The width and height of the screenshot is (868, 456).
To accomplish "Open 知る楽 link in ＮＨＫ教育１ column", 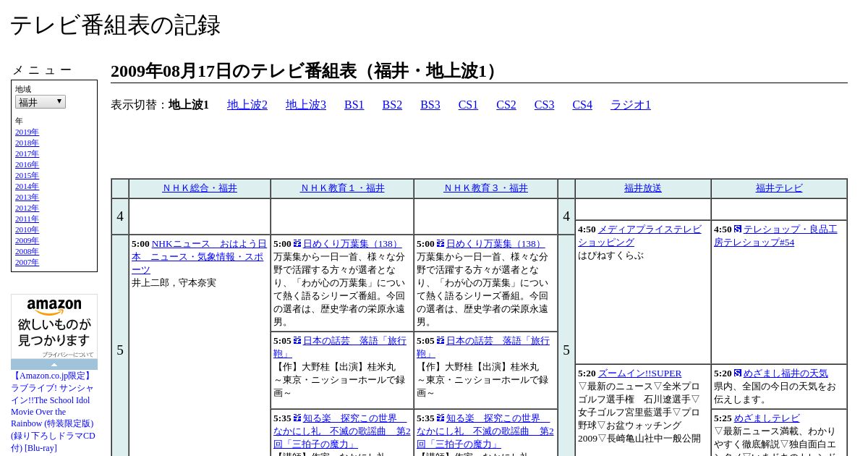I will pyautogui.click(x=342, y=431).
